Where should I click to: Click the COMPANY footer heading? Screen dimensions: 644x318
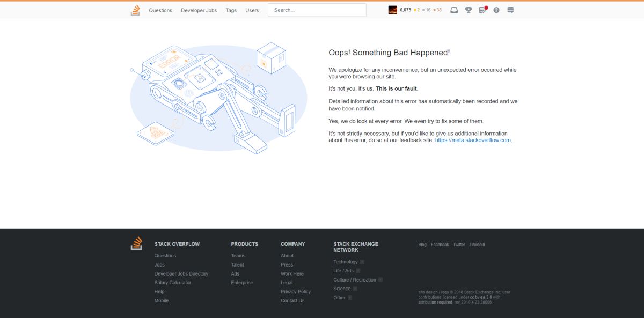click(x=293, y=244)
